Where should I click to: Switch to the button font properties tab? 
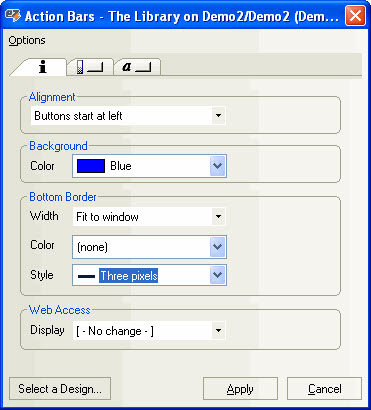(x=137, y=67)
